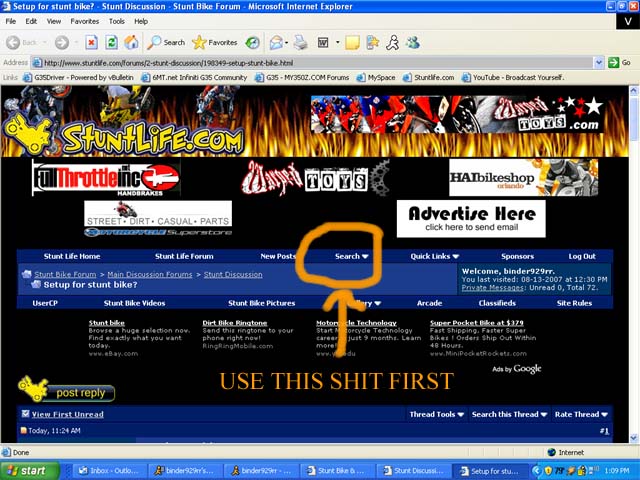Click the IE Back button

(x=22, y=42)
